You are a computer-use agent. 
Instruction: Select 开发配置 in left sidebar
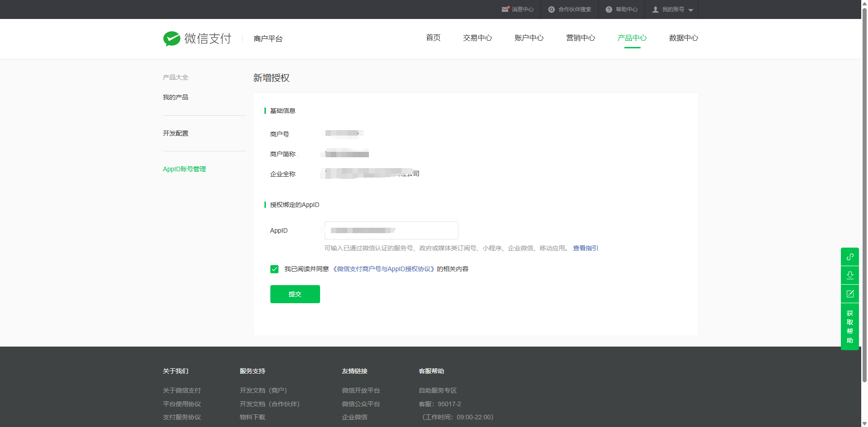(175, 133)
